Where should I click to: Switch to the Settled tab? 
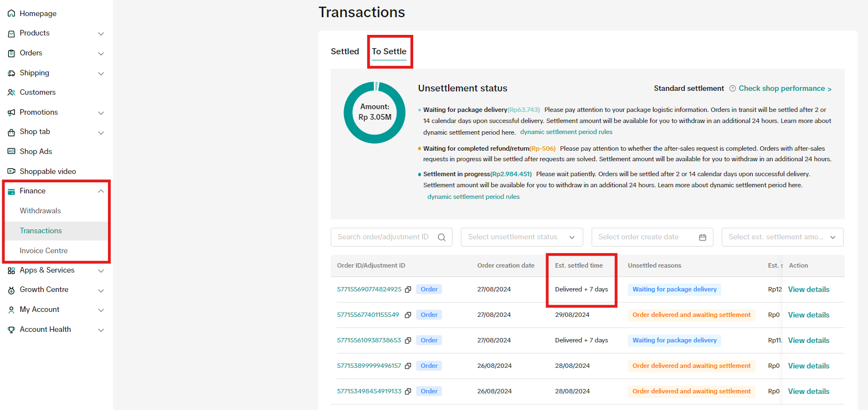(x=345, y=52)
